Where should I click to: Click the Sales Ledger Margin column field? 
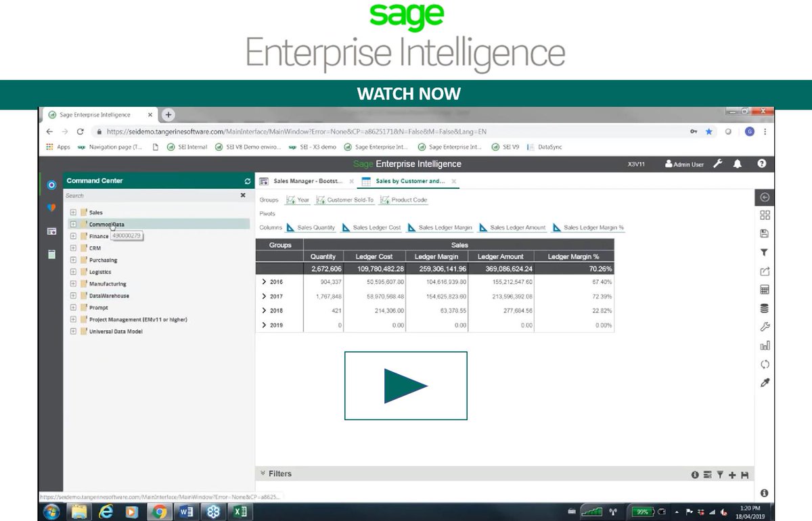[440, 227]
